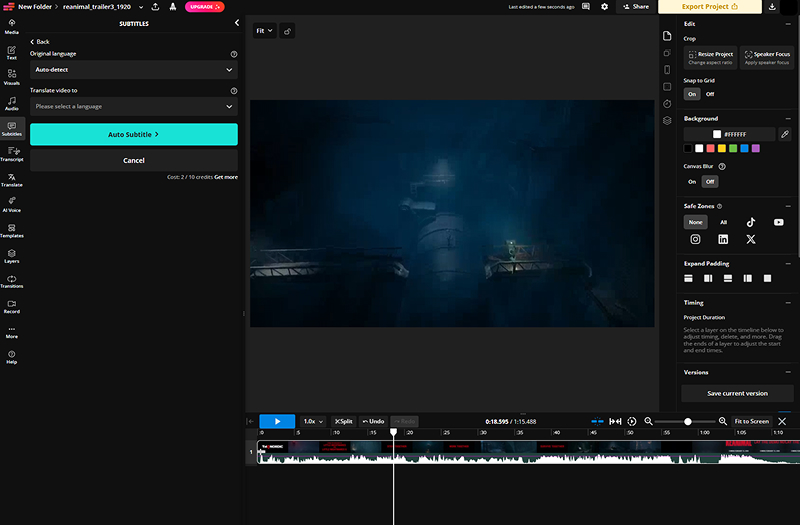Click the Auto Subtitle button
Image resolution: width=800 pixels, height=525 pixels.
tap(133, 134)
